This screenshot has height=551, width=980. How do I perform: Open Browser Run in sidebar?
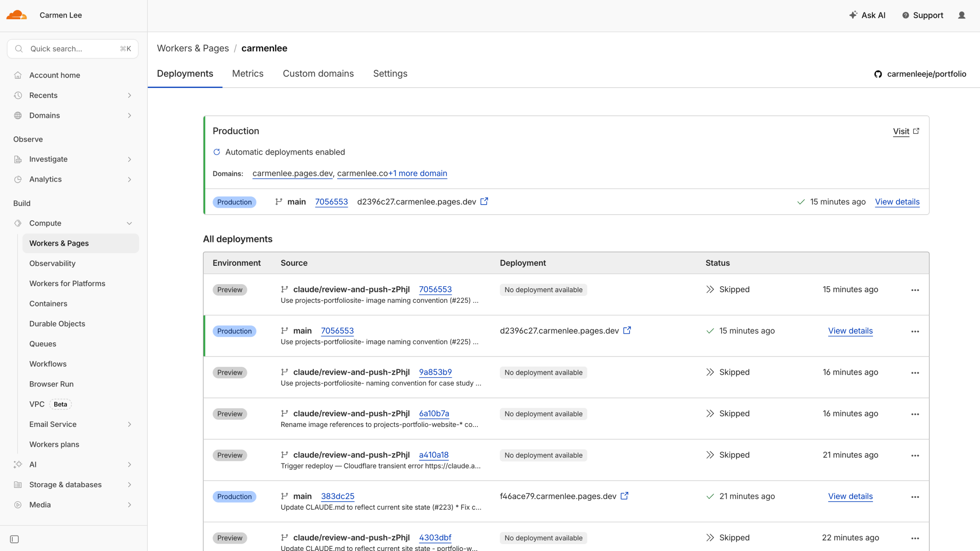(x=51, y=384)
